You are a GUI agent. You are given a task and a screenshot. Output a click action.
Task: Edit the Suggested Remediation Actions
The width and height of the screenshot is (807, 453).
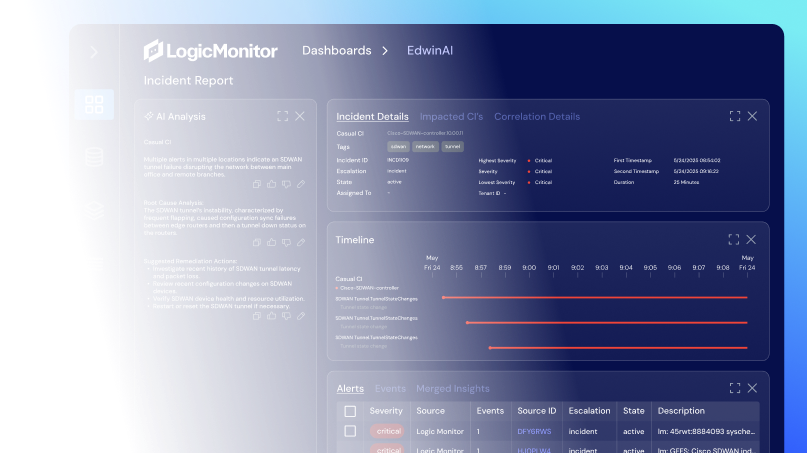click(x=301, y=316)
